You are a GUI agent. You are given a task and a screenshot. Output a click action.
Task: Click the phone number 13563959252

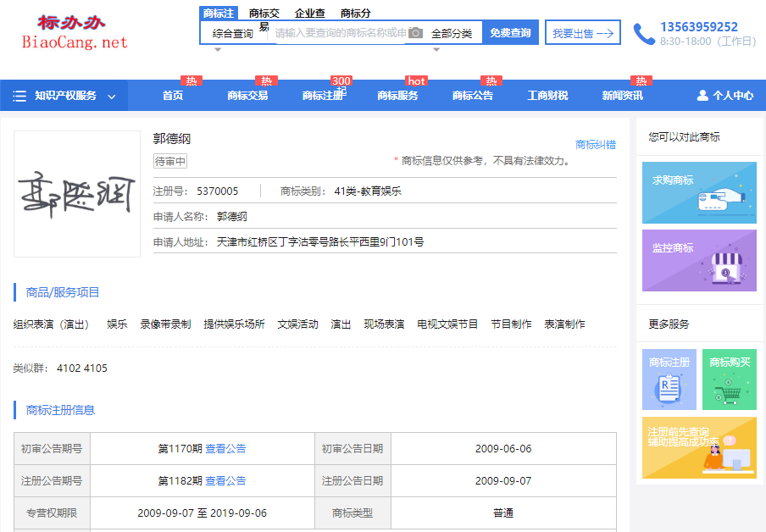pyautogui.click(x=699, y=27)
